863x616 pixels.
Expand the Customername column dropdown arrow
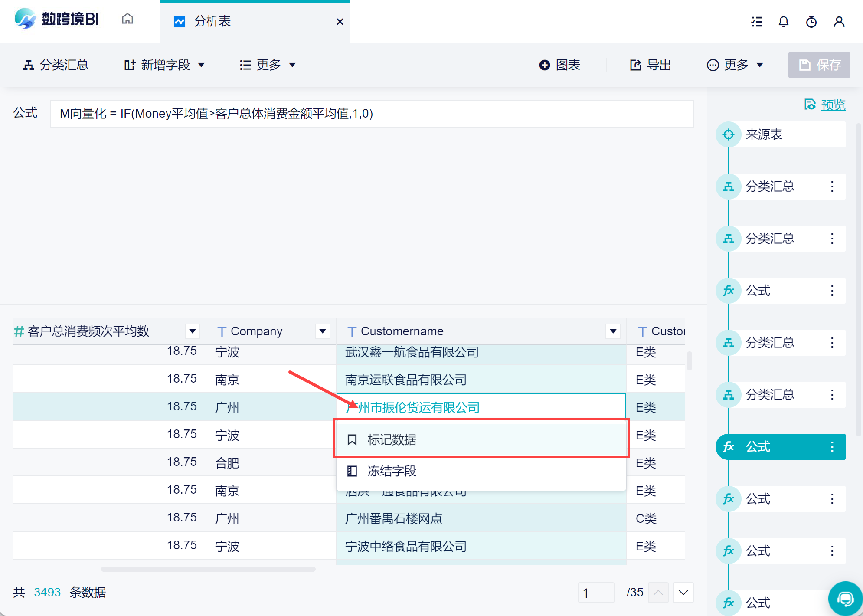point(613,331)
